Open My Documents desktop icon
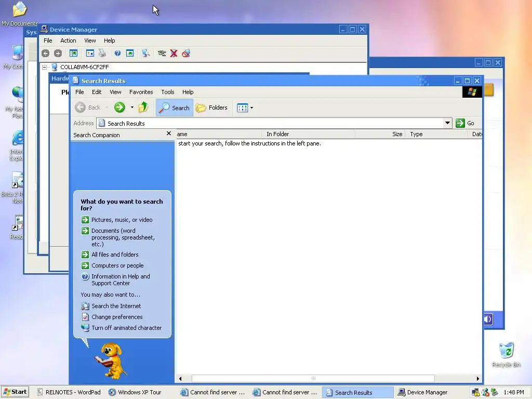 click(19, 14)
